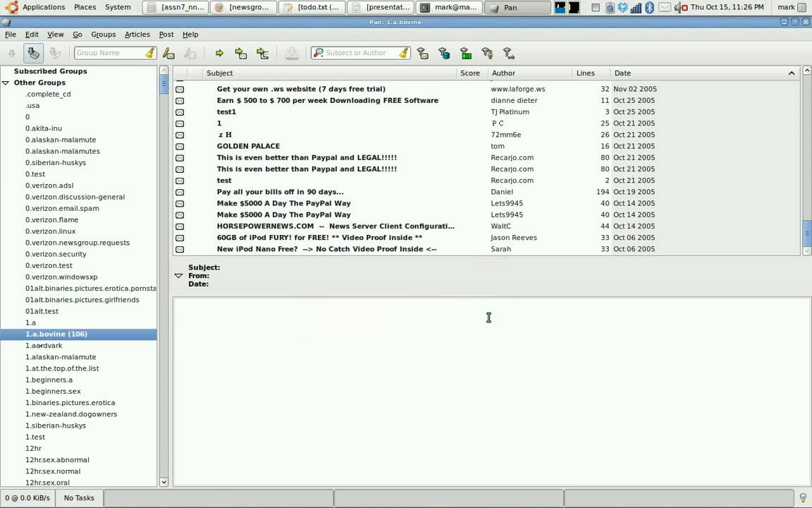Select the 1.a.bovine (106) group
Viewport: 812px width, 508px height.
click(x=78, y=334)
